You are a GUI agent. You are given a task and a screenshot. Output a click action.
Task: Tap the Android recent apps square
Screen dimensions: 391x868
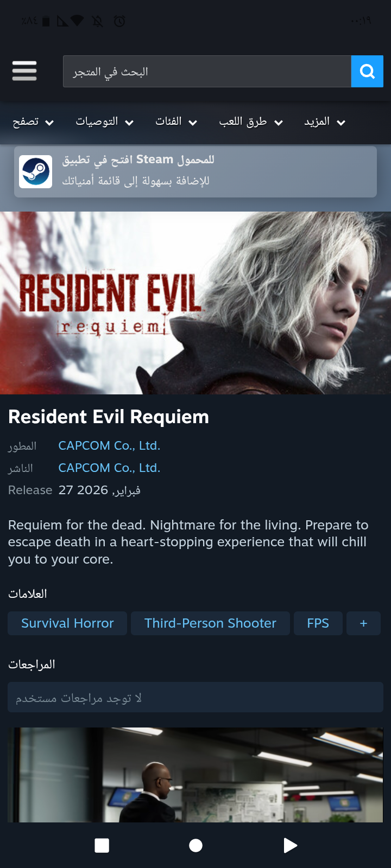[102, 845]
